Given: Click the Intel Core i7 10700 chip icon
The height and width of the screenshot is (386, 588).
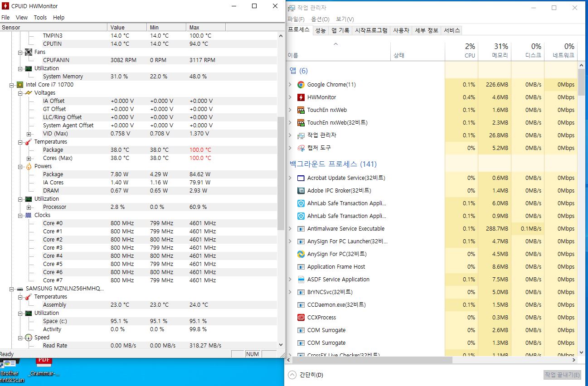Looking at the screenshot, I should pyautogui.click(x=20, y=85).
